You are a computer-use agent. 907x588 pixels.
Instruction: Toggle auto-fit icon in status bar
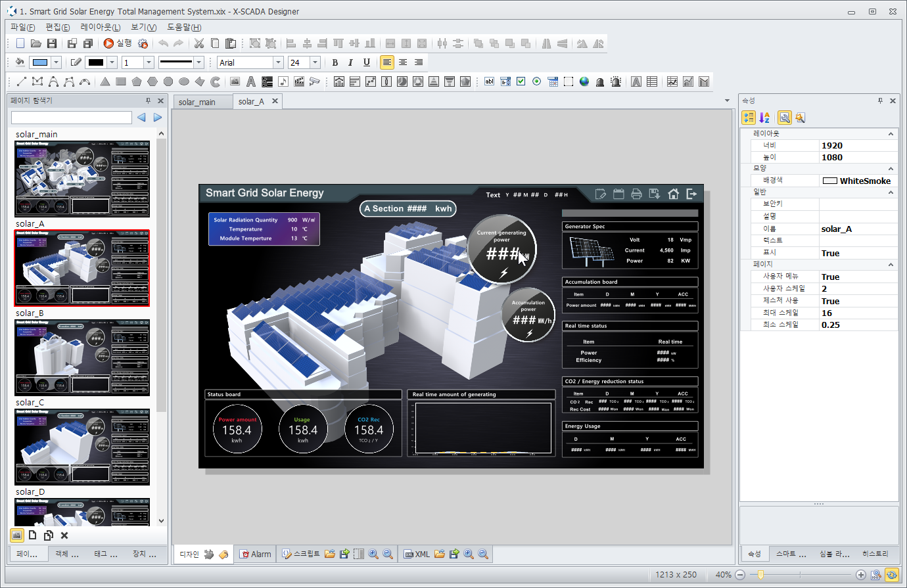[892, 574]
